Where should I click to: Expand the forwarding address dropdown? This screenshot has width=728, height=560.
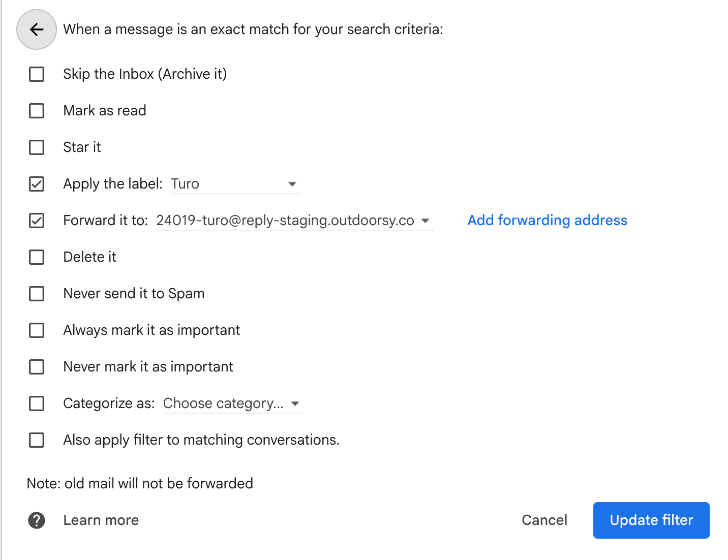pos(294,221)
